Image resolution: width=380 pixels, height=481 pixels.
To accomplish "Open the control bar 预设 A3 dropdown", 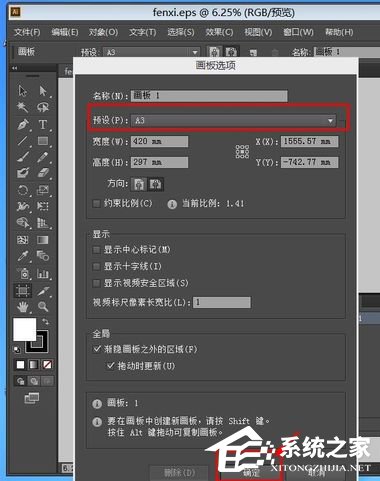I will [151, 52].
